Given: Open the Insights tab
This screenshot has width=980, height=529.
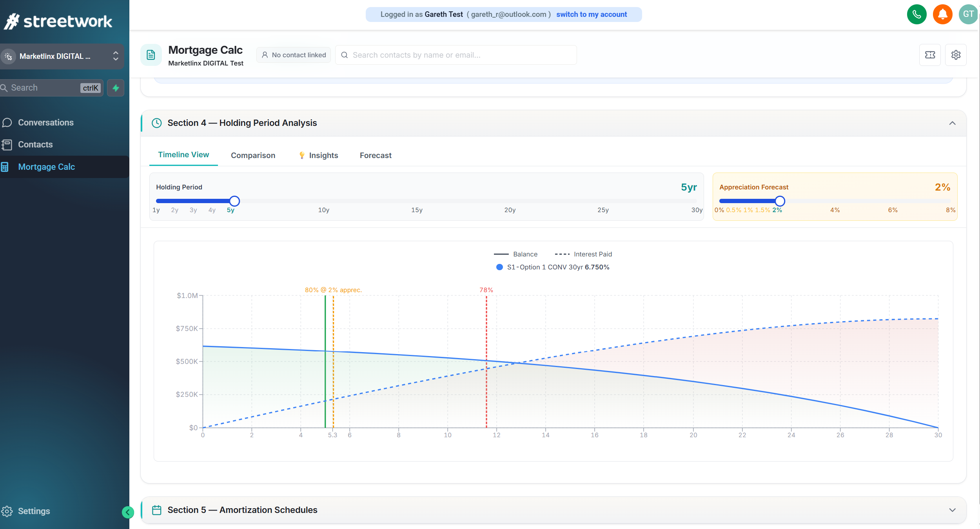Looking at the screenshot, I should coord(318,155).
